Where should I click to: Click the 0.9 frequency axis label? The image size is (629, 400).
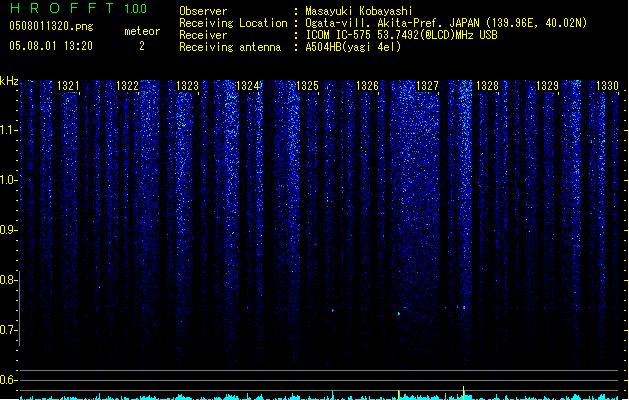click(x=8, y=230)
